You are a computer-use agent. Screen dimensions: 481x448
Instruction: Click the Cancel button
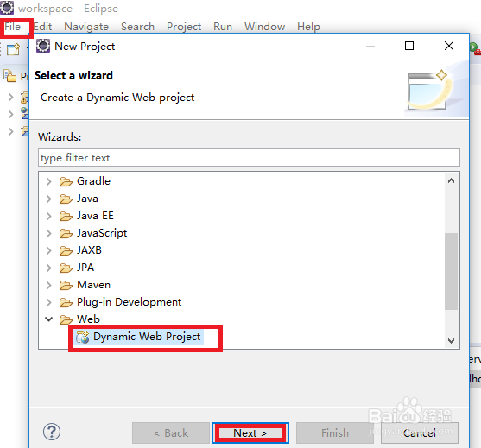[x=420, y=432]
